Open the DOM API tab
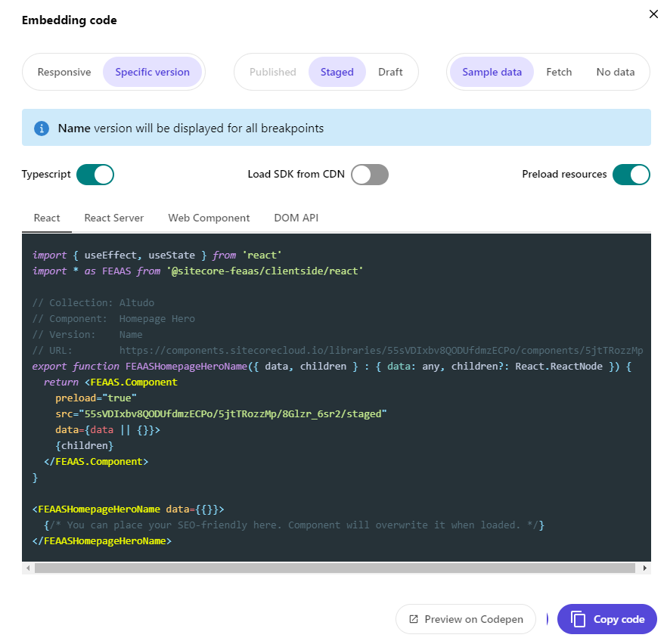Viewport: 667px width, 644px height. tap(296, 218)
